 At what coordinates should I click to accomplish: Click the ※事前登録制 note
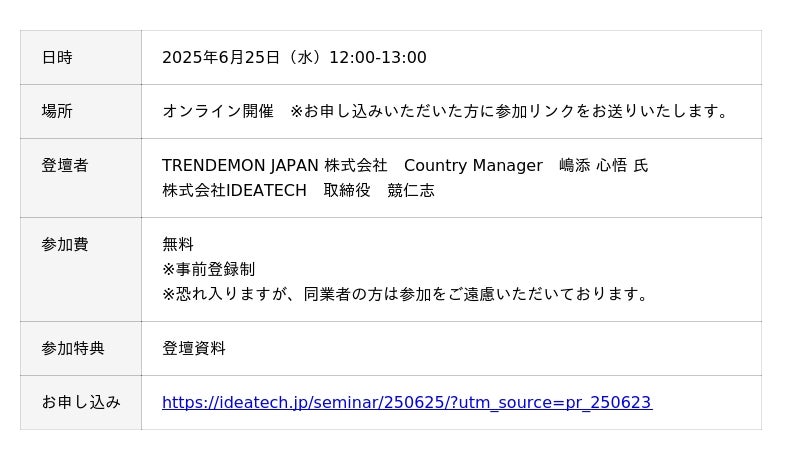click(x=208, y=269)
